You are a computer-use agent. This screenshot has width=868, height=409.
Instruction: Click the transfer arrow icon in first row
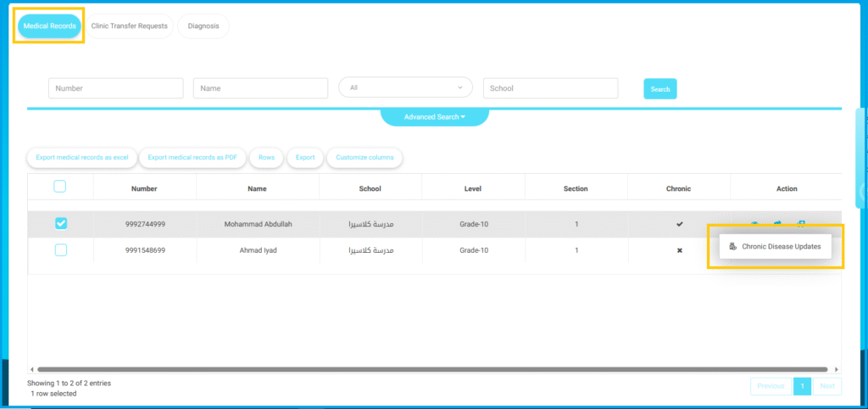click(x=777, y=224)
